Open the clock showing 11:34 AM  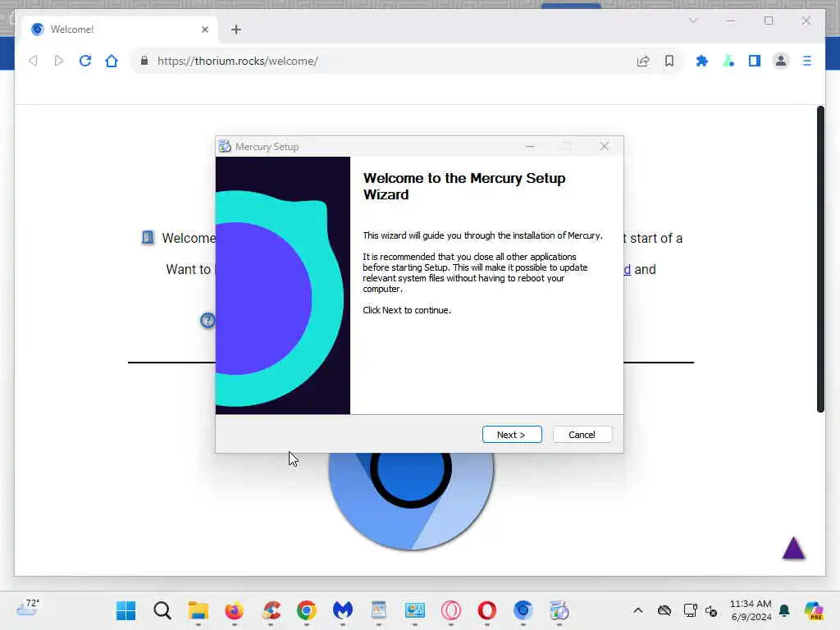tap(751, 610)
